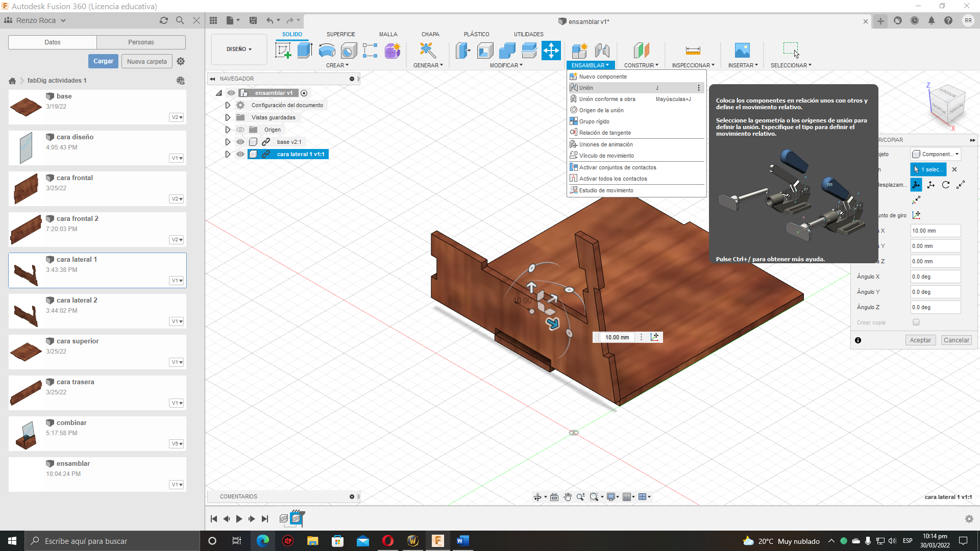
Task: Open Opera browser from the taskbar
Action: [388, 541]
